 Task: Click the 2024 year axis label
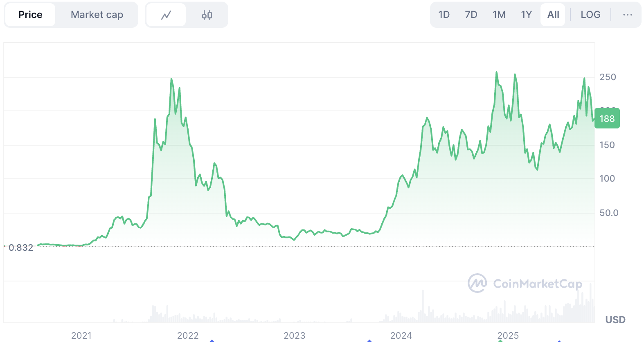pyautogui.click(x=401, y=335)
